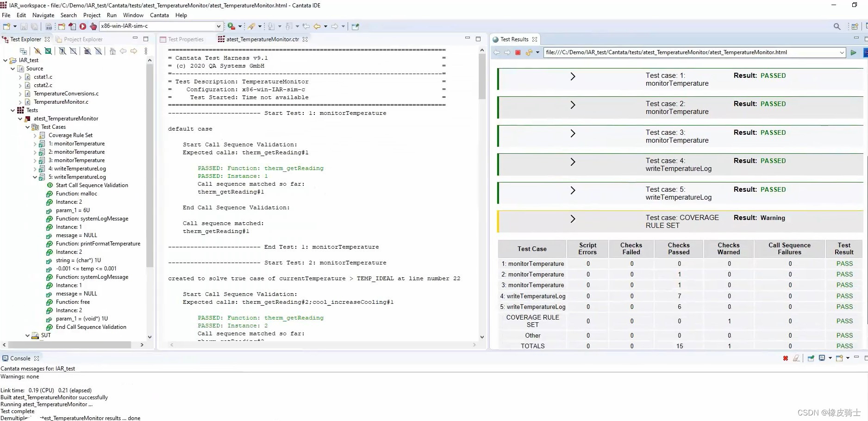Expand Test case 4 writeTemperatureLog result chevron
868x421 pixels.
click(573, 162)
